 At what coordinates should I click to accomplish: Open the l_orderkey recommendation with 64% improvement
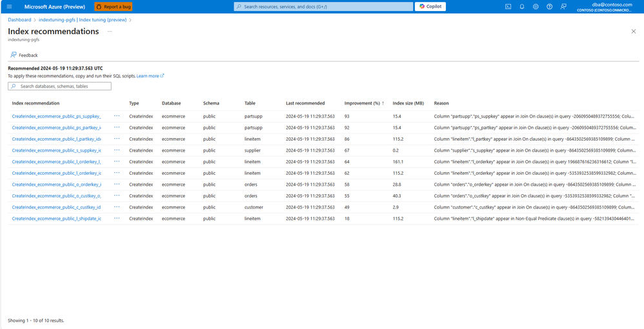tap(56, 162)
